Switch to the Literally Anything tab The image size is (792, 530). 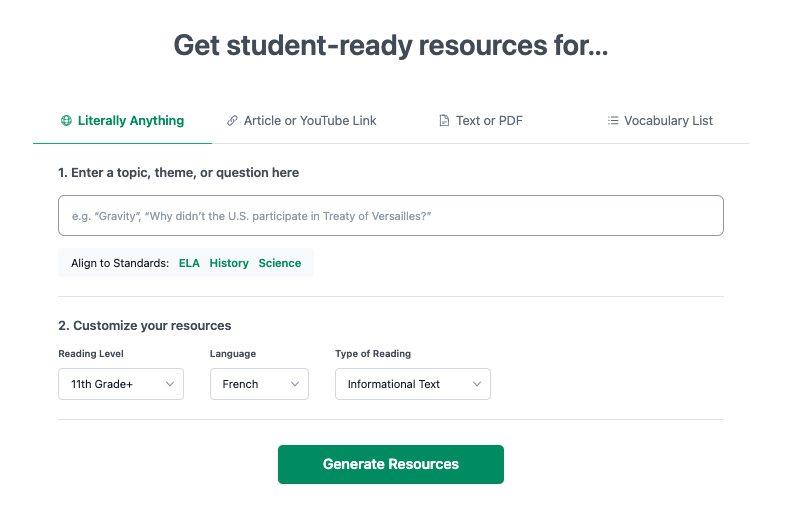(122, 121)
